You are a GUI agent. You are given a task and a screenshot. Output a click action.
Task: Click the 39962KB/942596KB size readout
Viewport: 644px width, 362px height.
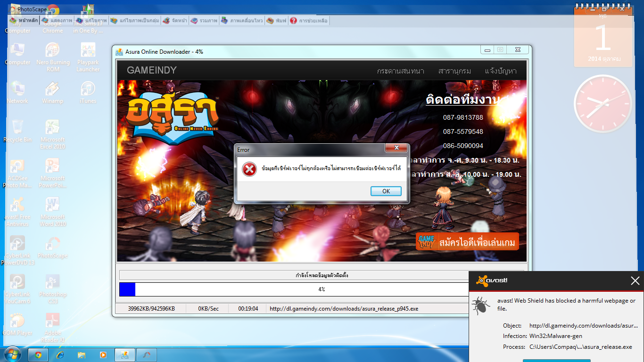point(151,309)
